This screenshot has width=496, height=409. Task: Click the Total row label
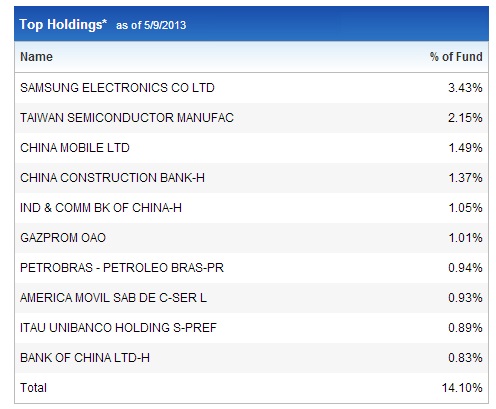coord(33,388)
